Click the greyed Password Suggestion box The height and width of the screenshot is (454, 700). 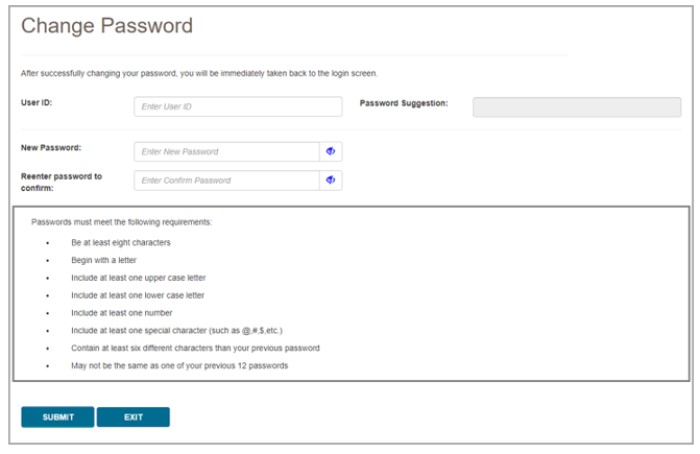click(576, 107)
